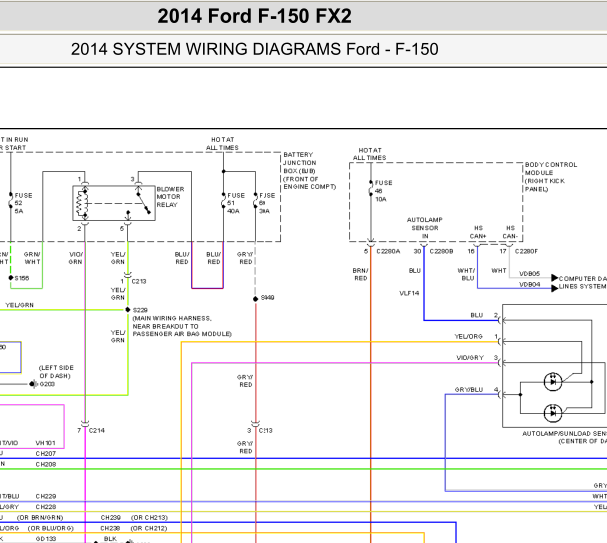Click the G203 ground symbol
This screenshot has height=543, width=607.
point(33,384)
